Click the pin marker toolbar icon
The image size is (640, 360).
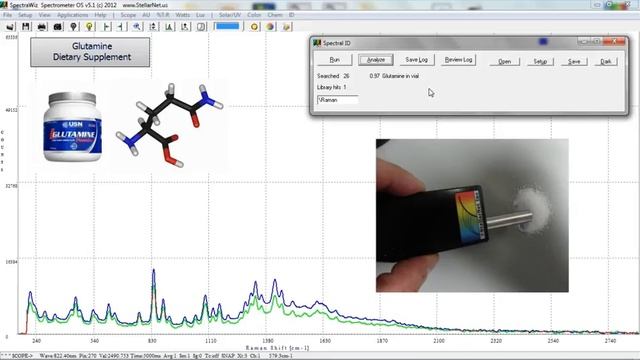pos(73,27)
